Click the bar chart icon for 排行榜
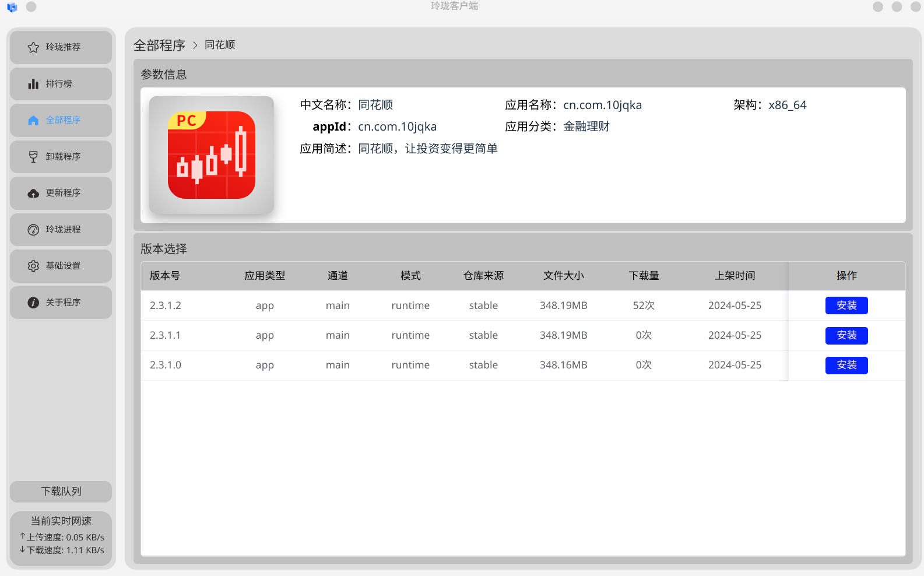Viewport: 924px width, 576px height. [x=33, y=84]
